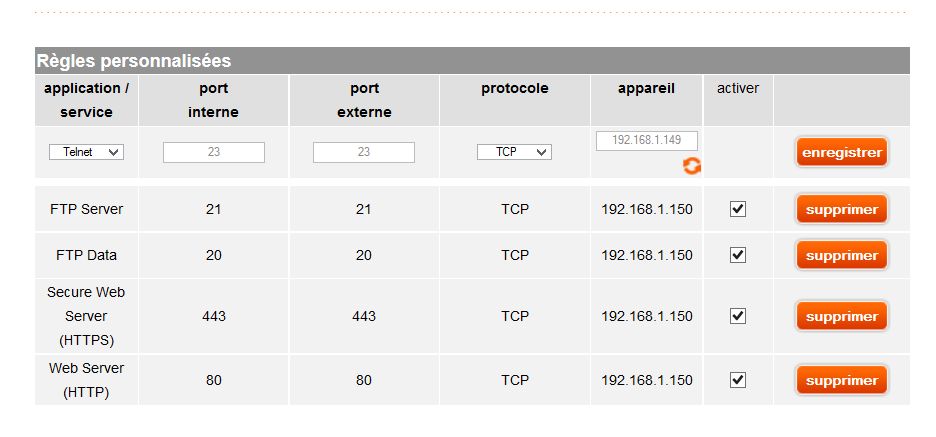This screenshot has width=936, height=437.
Task: Open the TCP protocol dropdown
Action: point(514,152)
